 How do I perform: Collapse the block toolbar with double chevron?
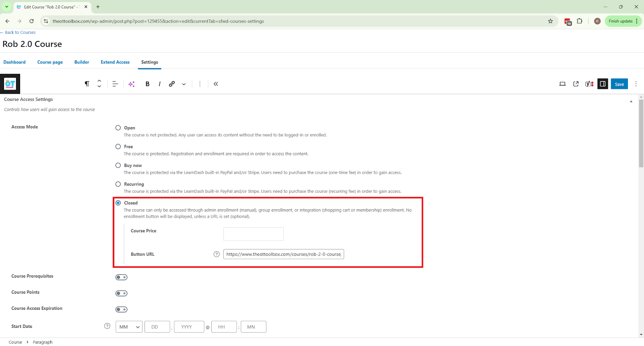click(216, 84)
